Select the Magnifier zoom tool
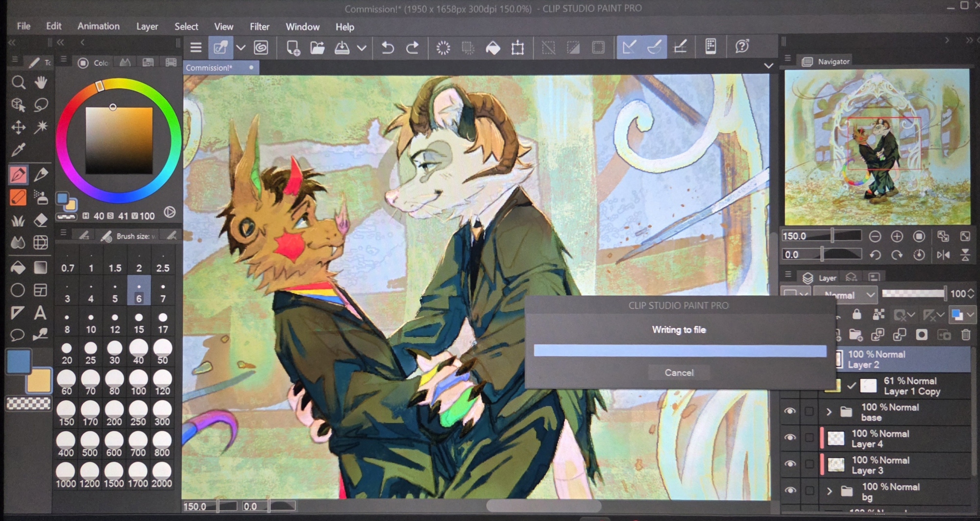This screenshot has width=980, height=521. (18, 82)
